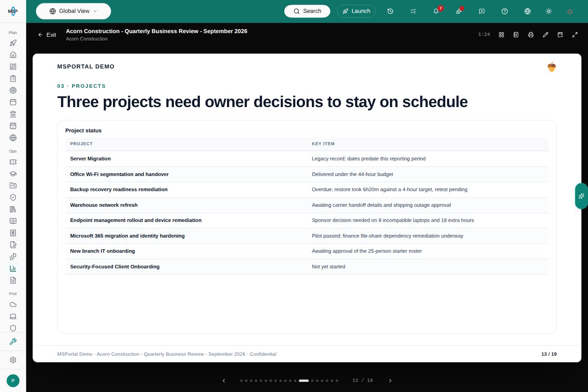The height and width of the screenshot is (392, 588).
Task: Open the Global View dropdown
Action: click(x=73, y=11)
